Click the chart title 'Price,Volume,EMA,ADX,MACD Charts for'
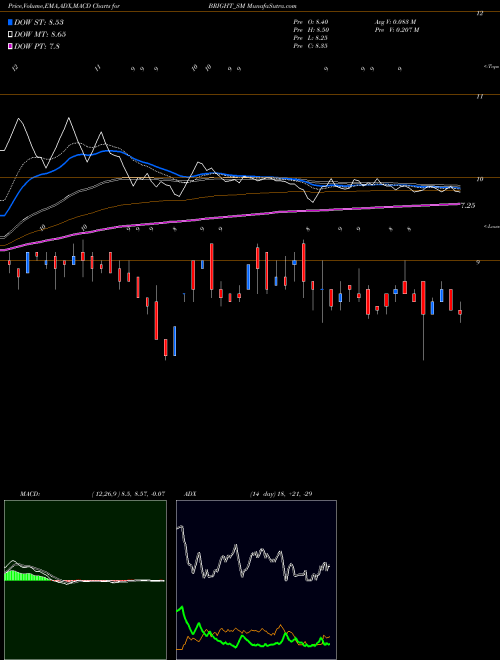 pyautogui.click(x=64, y=6)
